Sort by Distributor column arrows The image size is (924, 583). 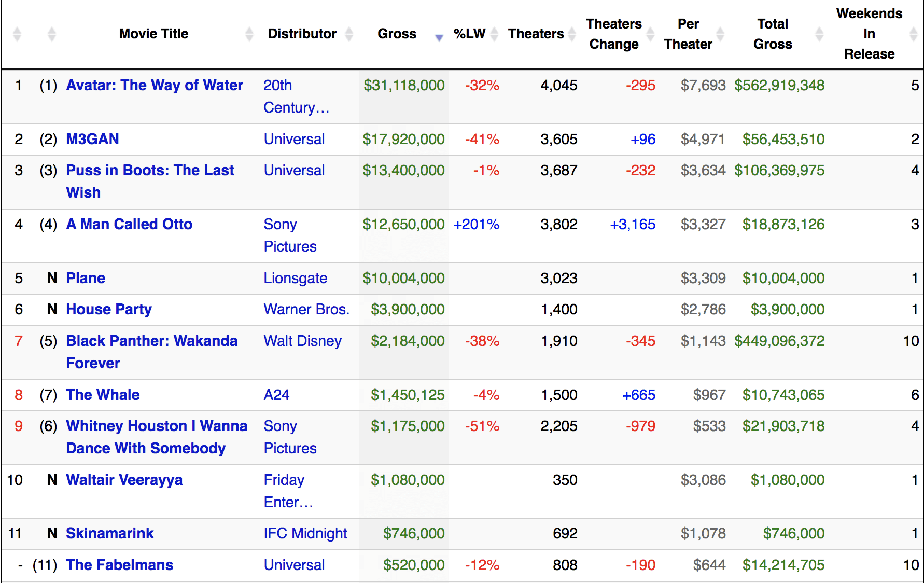coord(349,34)
